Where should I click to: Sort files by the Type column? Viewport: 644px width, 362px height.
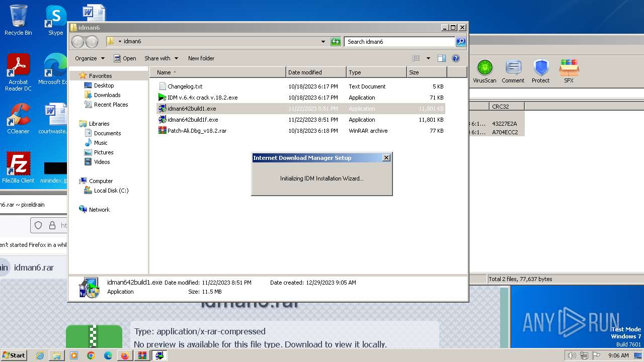pos(376,72)
